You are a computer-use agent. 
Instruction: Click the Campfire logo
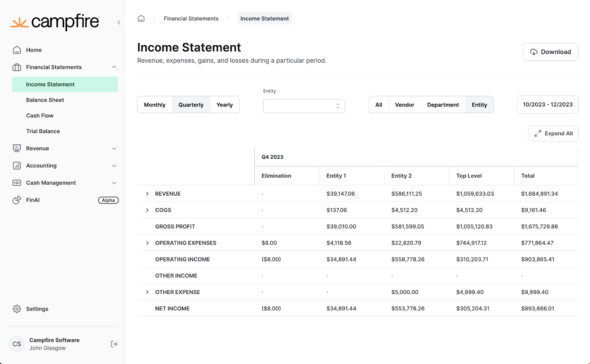[x=55, y=22]
